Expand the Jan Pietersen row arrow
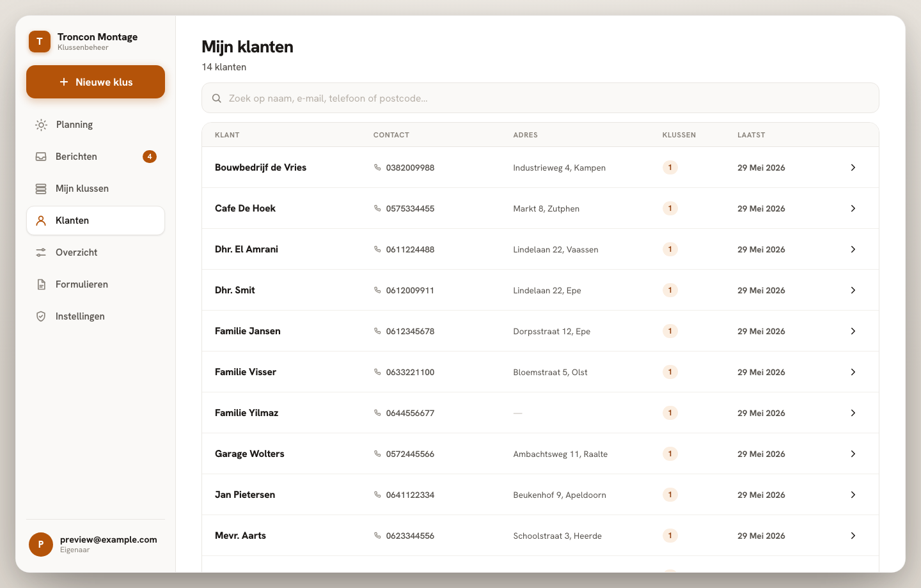921x588 pixels. tap(853, 495)
